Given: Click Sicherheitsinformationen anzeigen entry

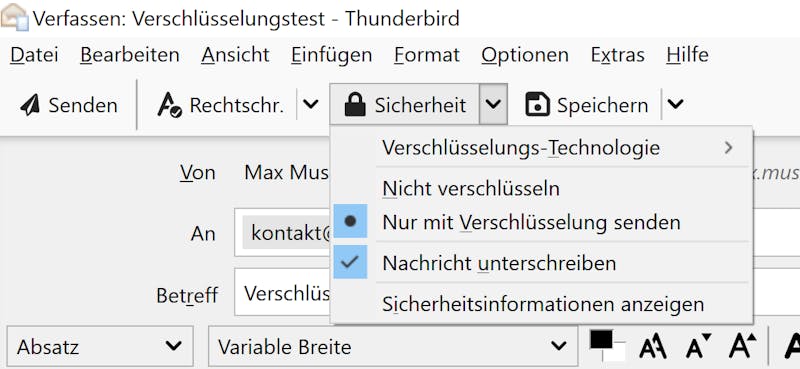Looking at the screenshot, I should (x=542, y=304).
